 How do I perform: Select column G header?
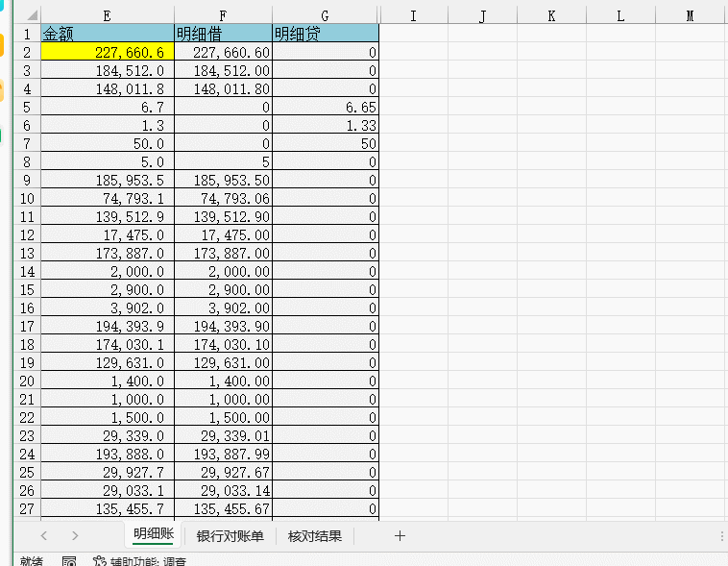coord(325,15)
